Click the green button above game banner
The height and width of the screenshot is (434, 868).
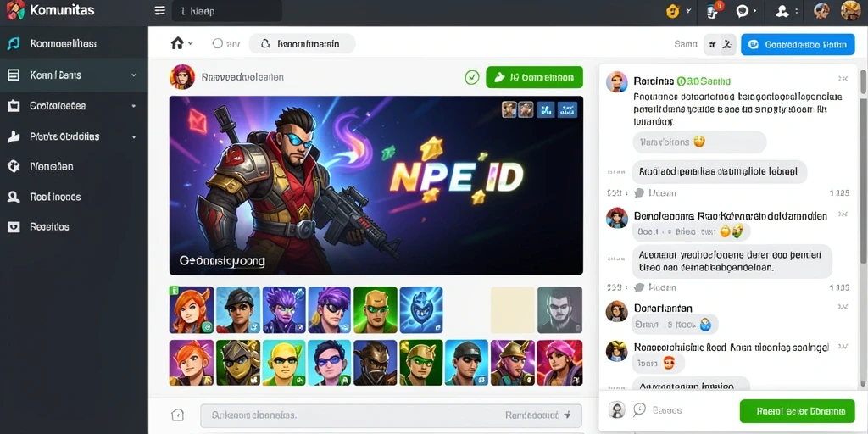(x=534, y=77)
